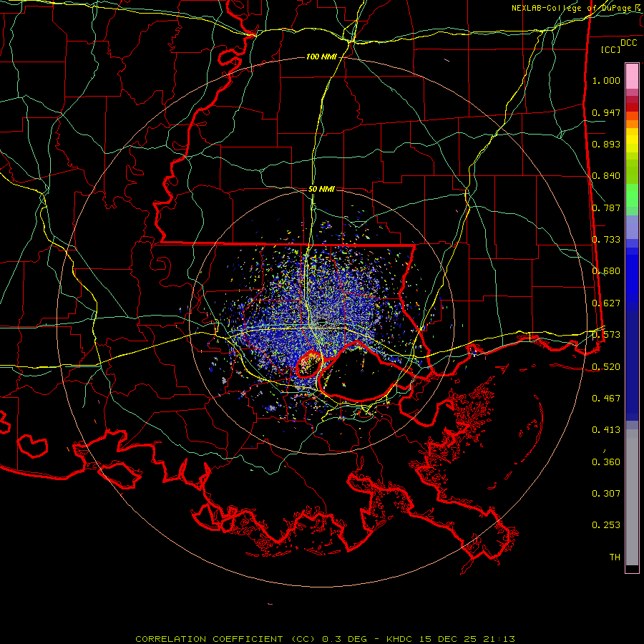644x644 pixels.
Task: Click the 0.360 legend value
Action: 606,462
